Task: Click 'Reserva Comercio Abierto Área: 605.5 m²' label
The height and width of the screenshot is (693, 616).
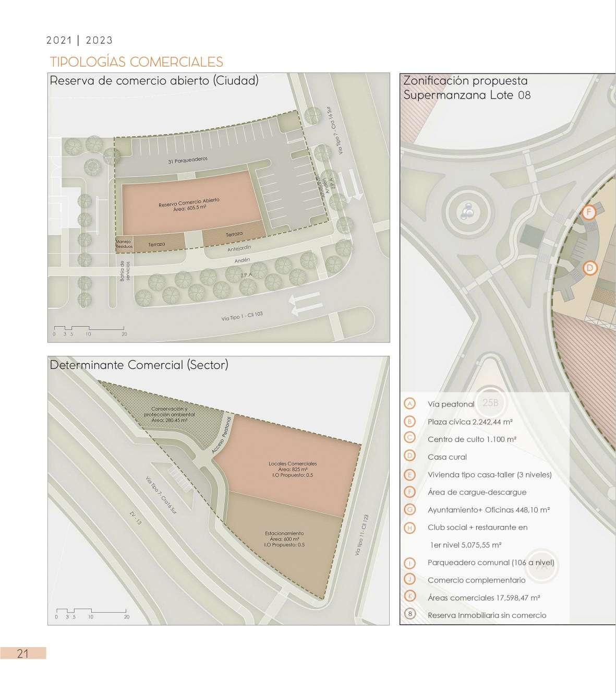Action: coord(189,204)
